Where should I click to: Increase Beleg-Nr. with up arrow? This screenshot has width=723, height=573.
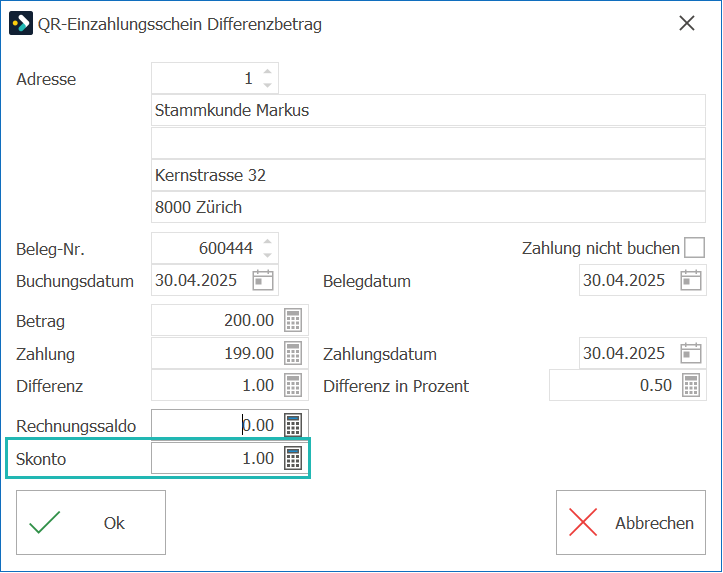coord(267,242)
